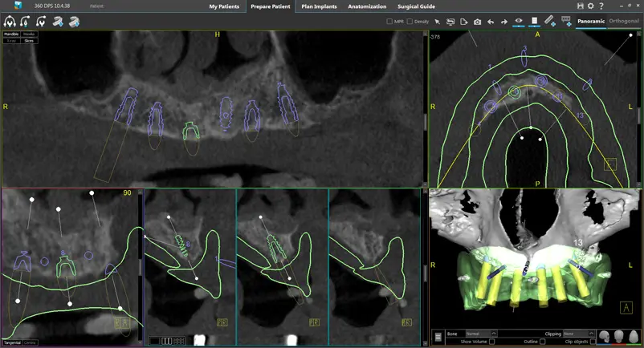644x348 pixels.
Task: Enable the Density checkbox
Action: click(x=410, y=22)
